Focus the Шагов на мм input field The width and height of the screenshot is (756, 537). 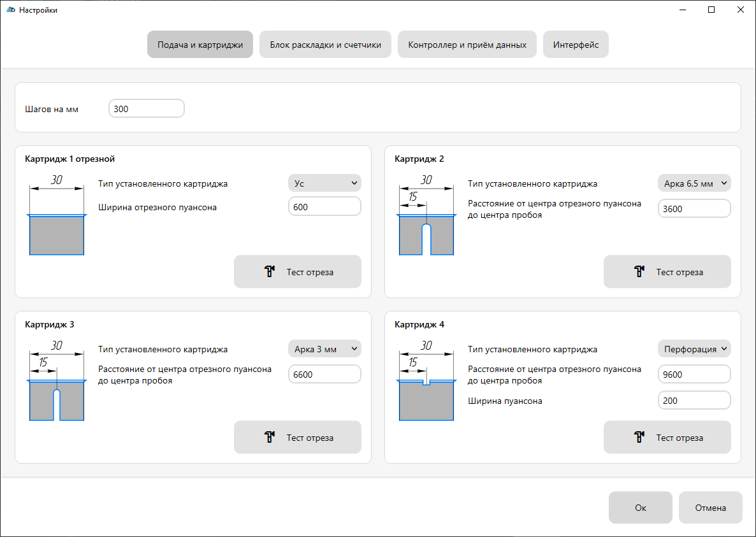point(147,109)
